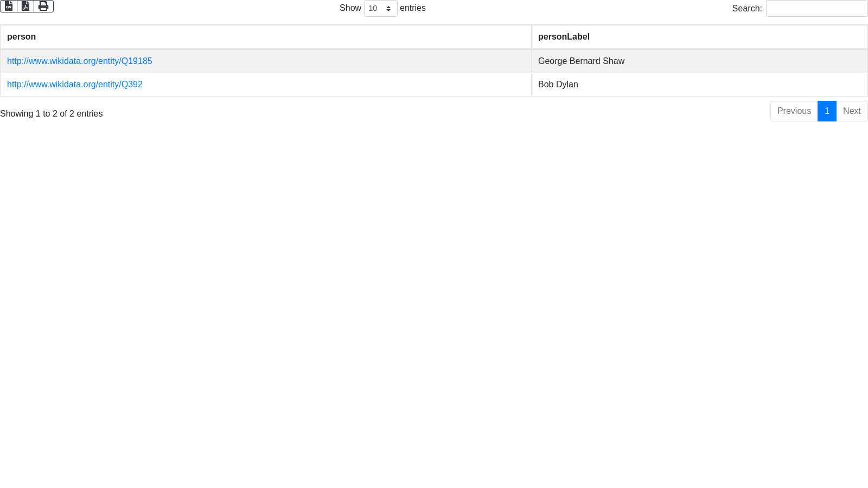Viewport: 868px width, 488px height.
Task: Focus the Search input field
Action: click(x=816, y=9)
